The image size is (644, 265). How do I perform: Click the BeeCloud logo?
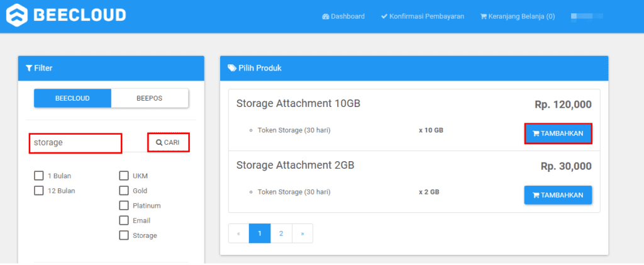click(x=66, y=15)
